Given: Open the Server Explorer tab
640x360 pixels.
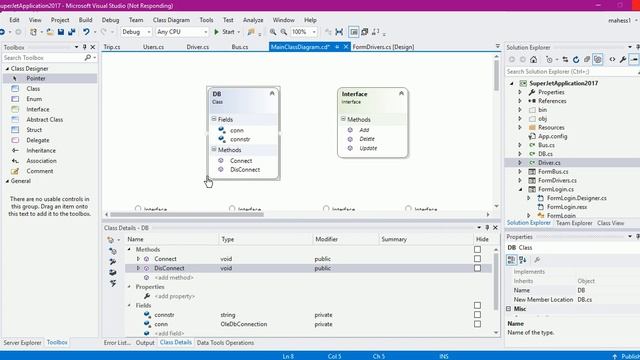Looking at the screenshot, I should click(x=22, y=343).
